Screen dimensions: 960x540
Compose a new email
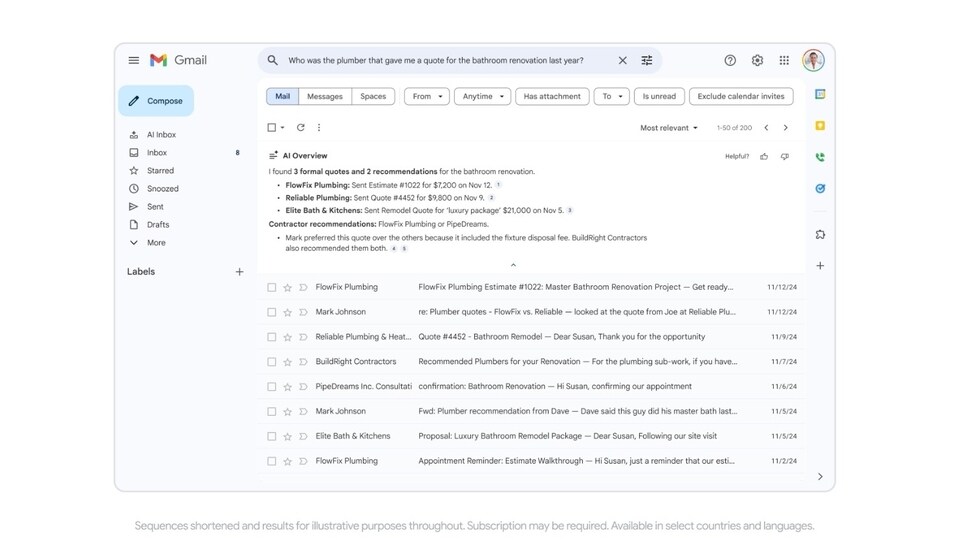tap(156, 101)
